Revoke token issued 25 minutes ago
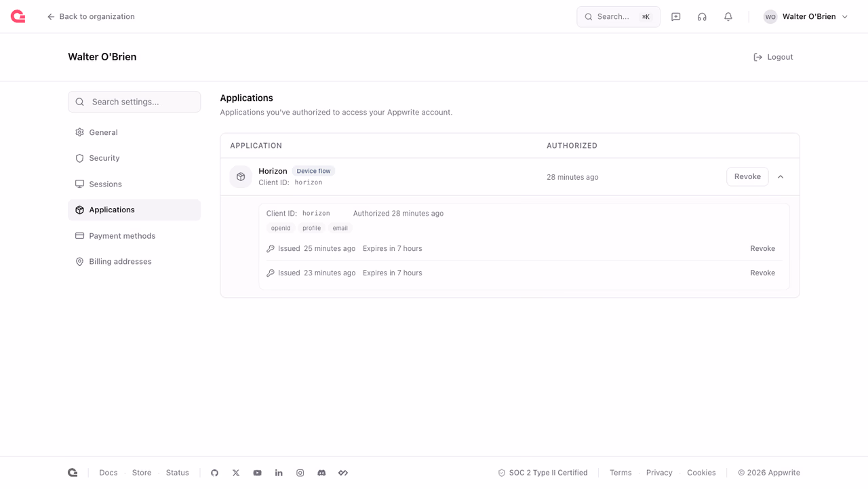The height and width of the screenshot is (489, 868). (762, 248)
